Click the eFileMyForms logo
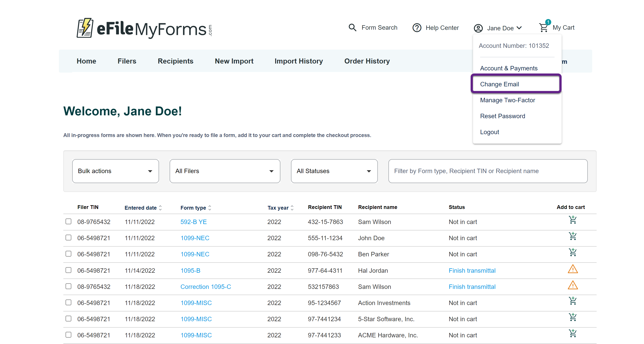Viewport: 644px width, 344px height. click(x=144, y=28)
